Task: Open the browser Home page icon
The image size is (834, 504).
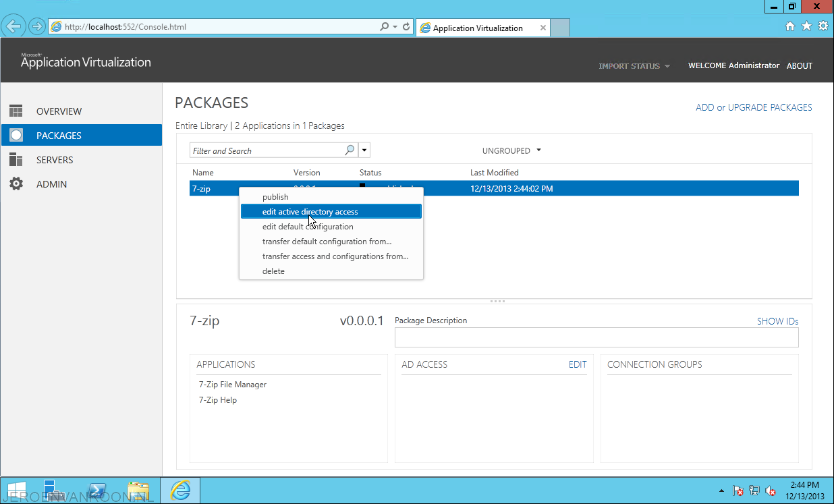Action: point(790,26)
